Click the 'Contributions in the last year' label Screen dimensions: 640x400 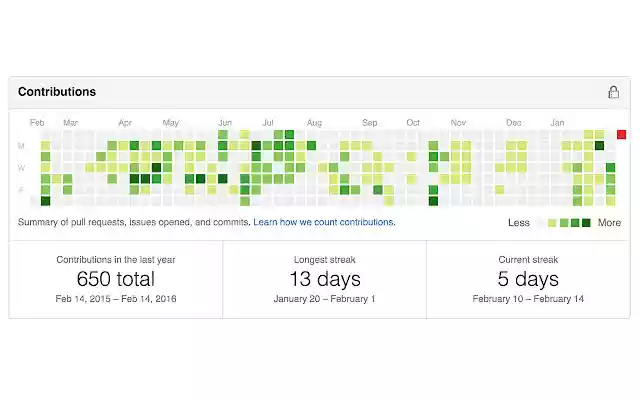pyautogui.click(x=115, y=260)
